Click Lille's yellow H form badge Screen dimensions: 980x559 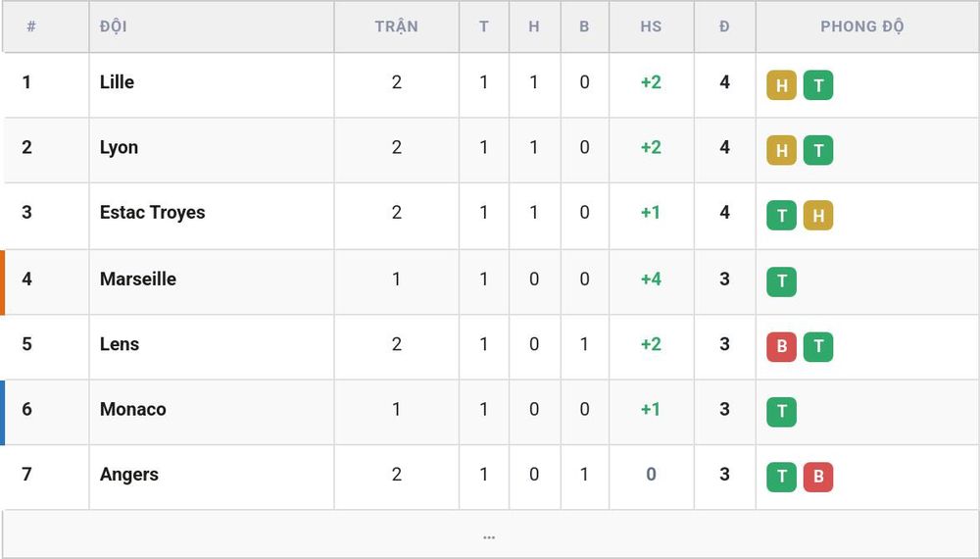tap(781, 85)
